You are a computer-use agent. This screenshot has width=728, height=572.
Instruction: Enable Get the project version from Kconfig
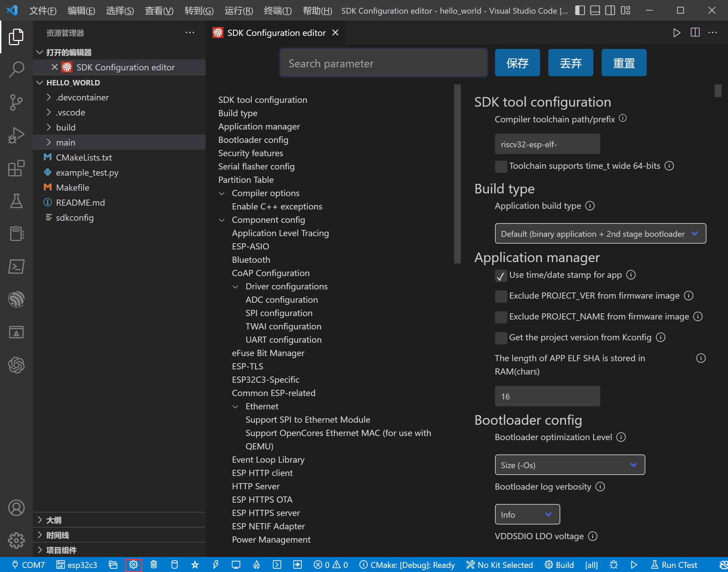pyautogui.click(x=501, y=338)
